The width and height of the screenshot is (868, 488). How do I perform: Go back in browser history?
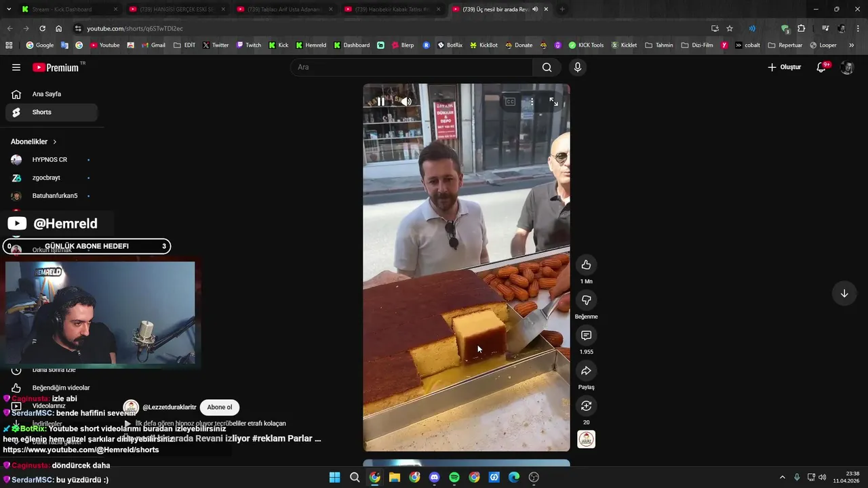point(9,28)
